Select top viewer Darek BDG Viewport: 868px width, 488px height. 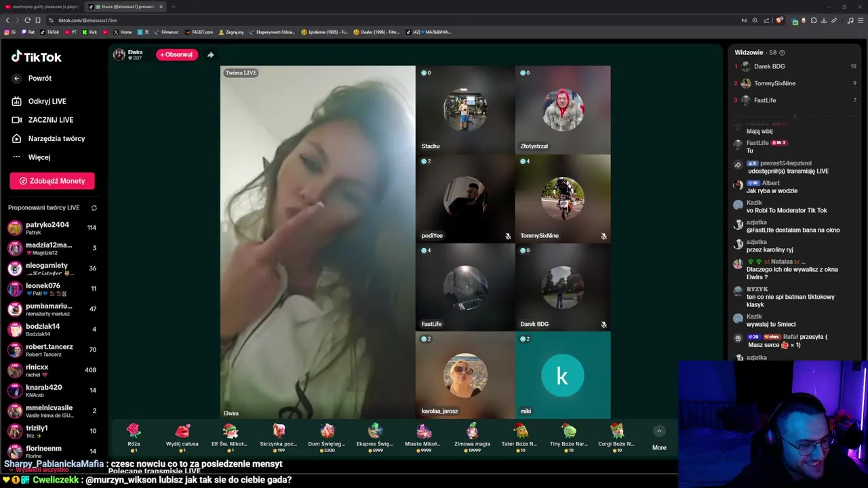pyautogui.click(x=795, y=66)
